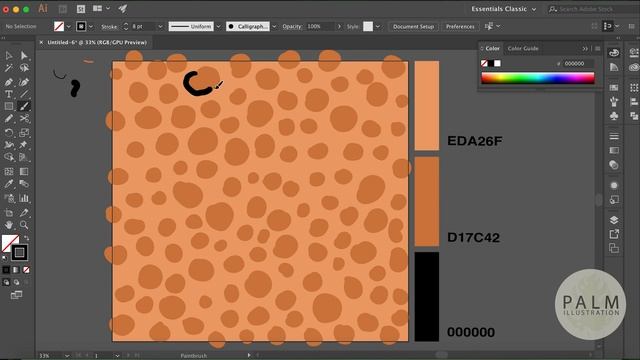The width and height of the screenshot is (640, 360).
Task: Select the Shape Builder tool
Action: (x=9, y=157)
